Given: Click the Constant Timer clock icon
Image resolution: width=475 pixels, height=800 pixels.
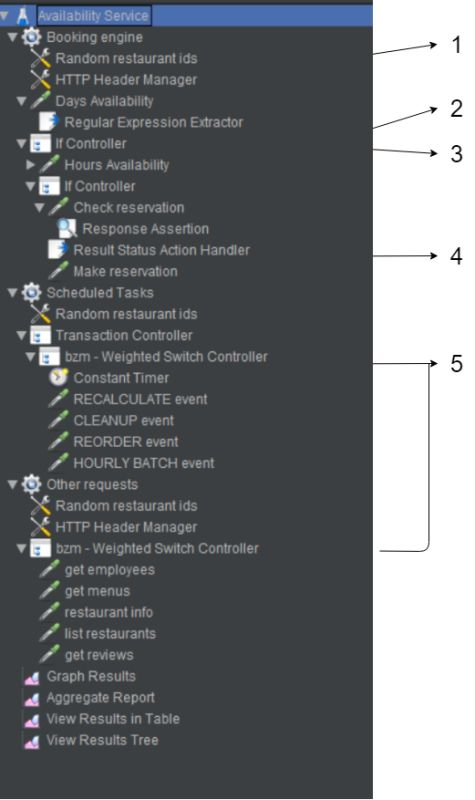Looking at the screenshot, I should point(59,378).
